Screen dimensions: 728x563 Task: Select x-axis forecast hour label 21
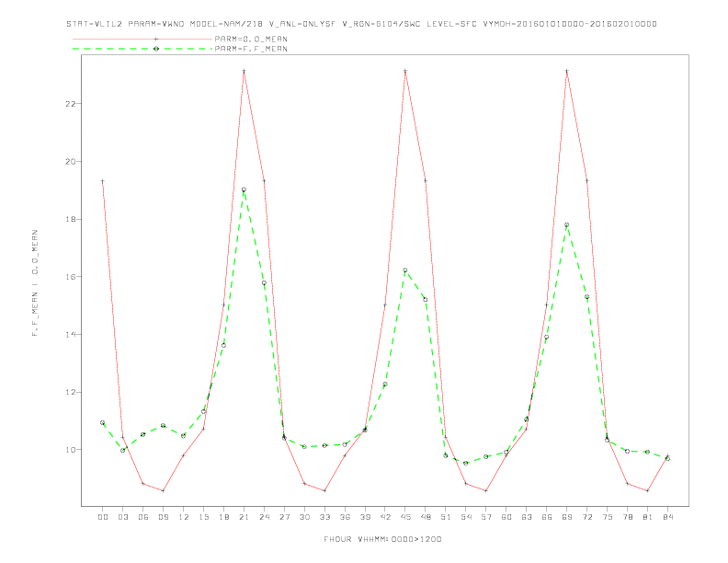(x=244, y=517)
